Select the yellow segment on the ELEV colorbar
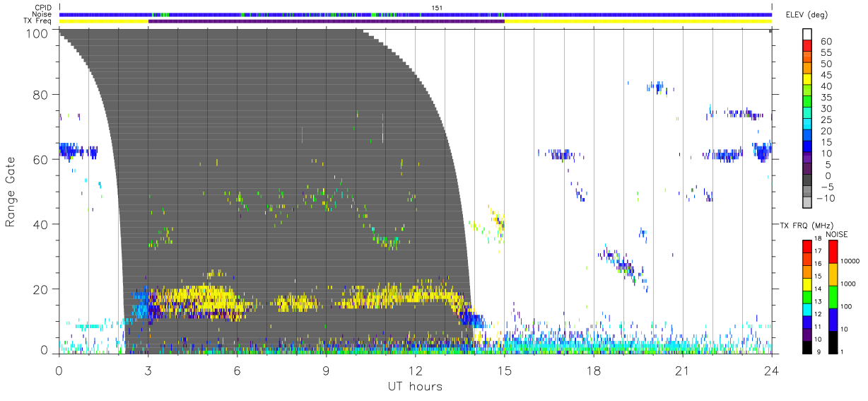This screenshot has width=868, height=401. tap(809, 80)
